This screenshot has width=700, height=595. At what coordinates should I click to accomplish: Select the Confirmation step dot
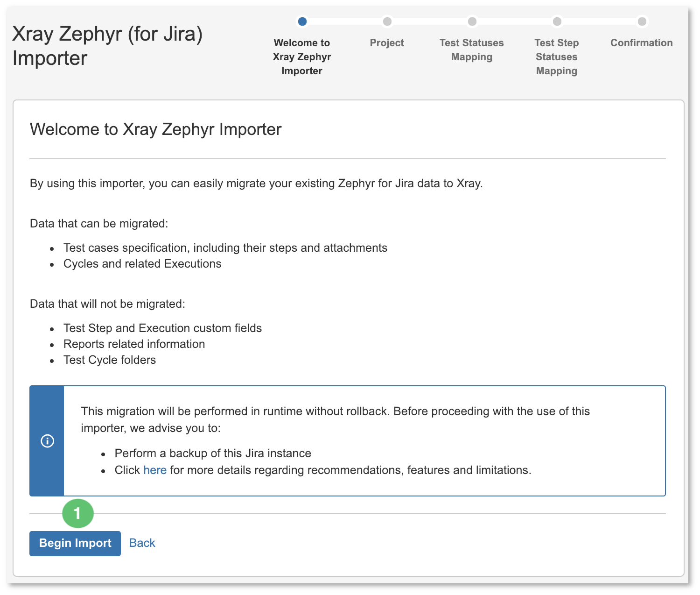click(642, 21)
